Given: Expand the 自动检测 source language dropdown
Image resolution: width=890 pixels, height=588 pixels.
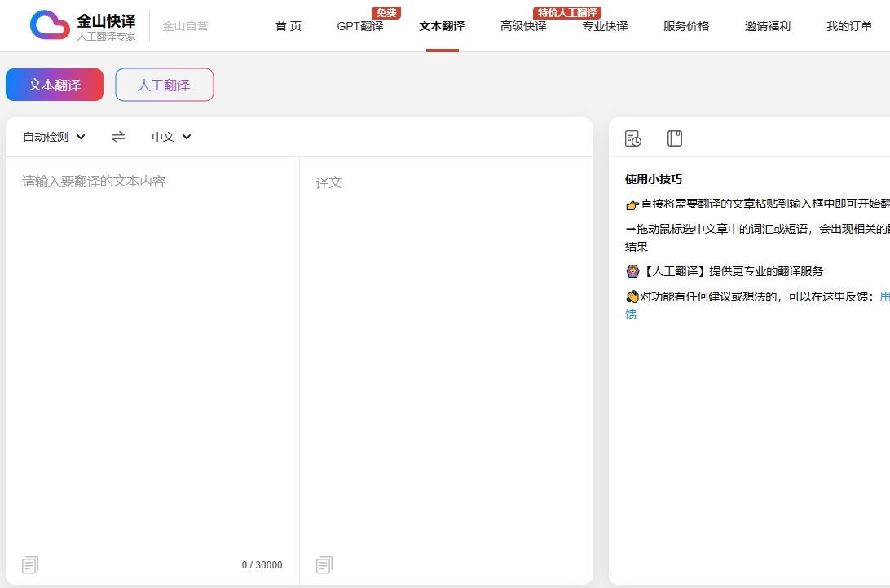Looking at the screenshot, I should point(54,137).
